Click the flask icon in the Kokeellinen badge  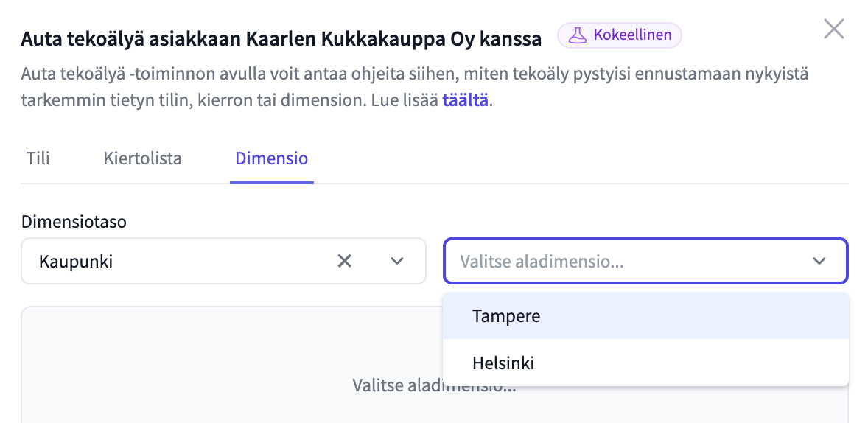577,35
